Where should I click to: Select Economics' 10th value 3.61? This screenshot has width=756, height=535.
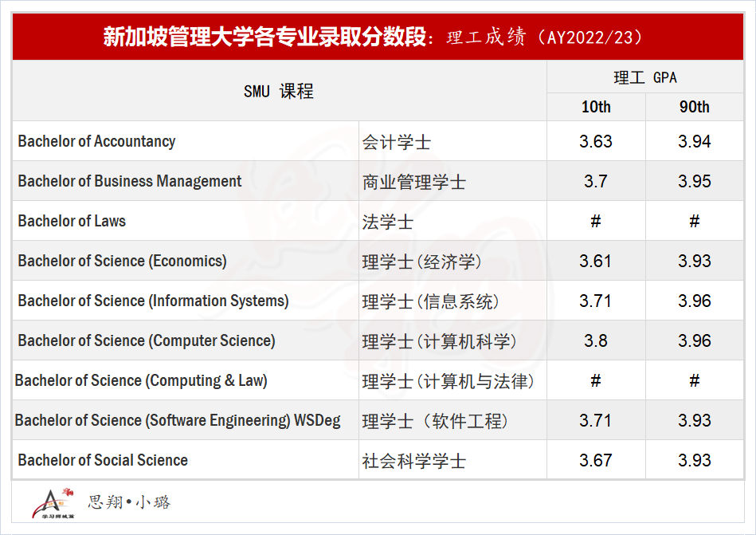[x=596, y=261]
